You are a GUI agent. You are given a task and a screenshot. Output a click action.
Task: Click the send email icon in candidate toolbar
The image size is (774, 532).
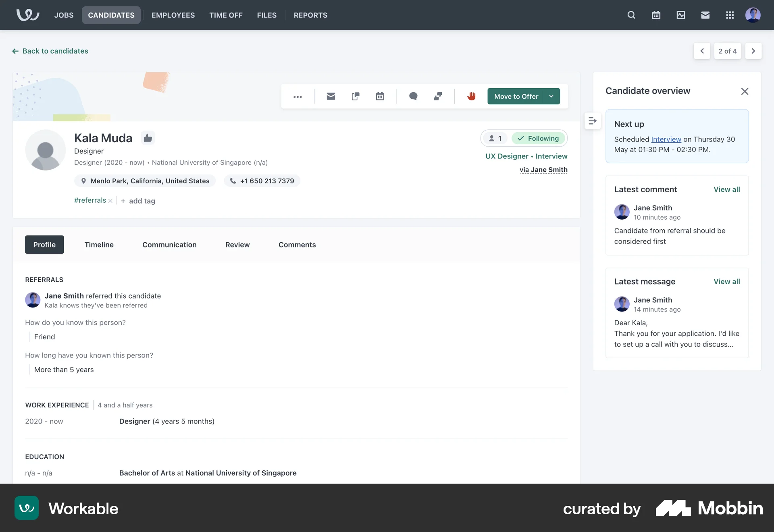pos(331,96)
